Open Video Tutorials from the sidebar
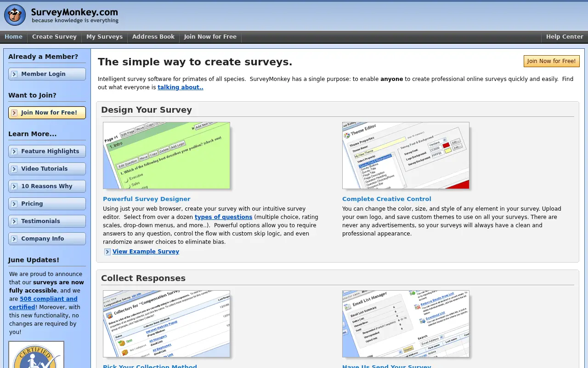The image size is (588, 368). (x=47, y=169)
